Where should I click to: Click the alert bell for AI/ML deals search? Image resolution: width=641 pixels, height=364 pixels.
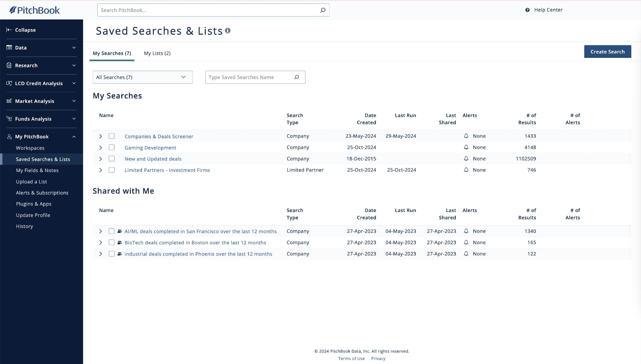click(x=466, y=231)
